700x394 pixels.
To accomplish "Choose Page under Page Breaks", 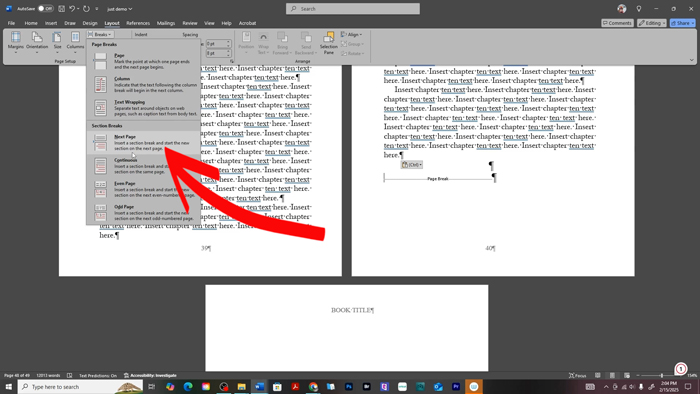I will pyautogui.click(x=143, y=61).
